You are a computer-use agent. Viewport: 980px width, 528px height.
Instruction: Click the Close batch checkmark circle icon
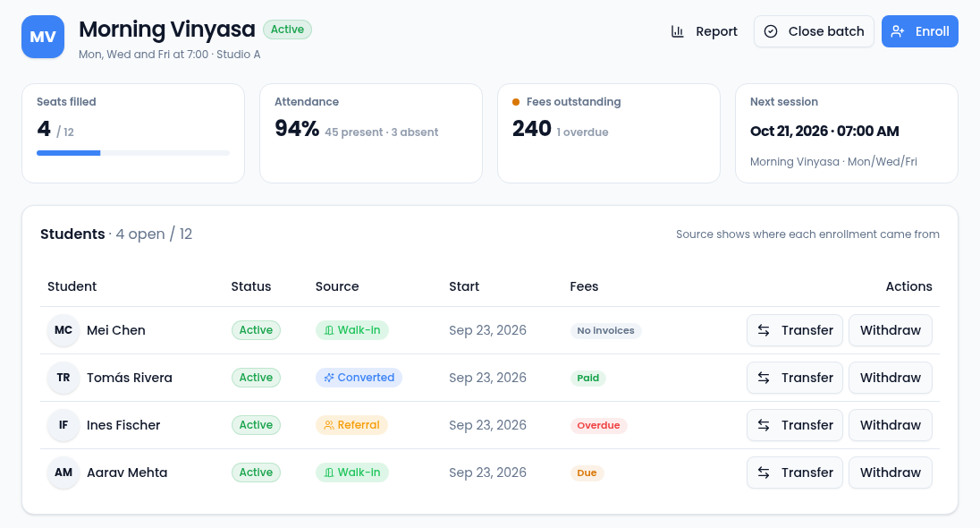(771, 31)
